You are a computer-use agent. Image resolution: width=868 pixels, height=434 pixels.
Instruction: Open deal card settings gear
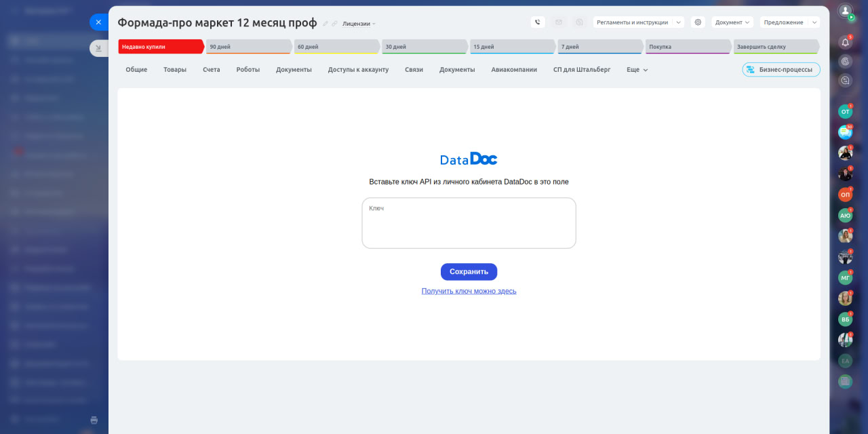698,22
